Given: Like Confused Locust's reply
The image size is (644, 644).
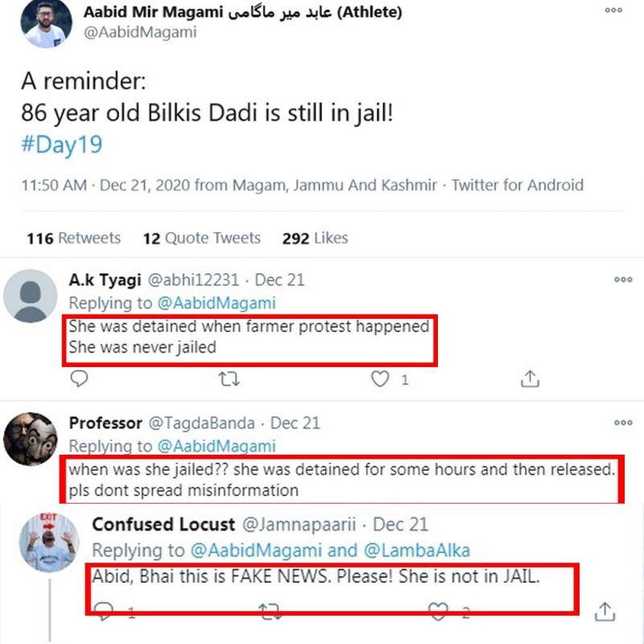Looking at the screenshot, I should coord(439,612).
